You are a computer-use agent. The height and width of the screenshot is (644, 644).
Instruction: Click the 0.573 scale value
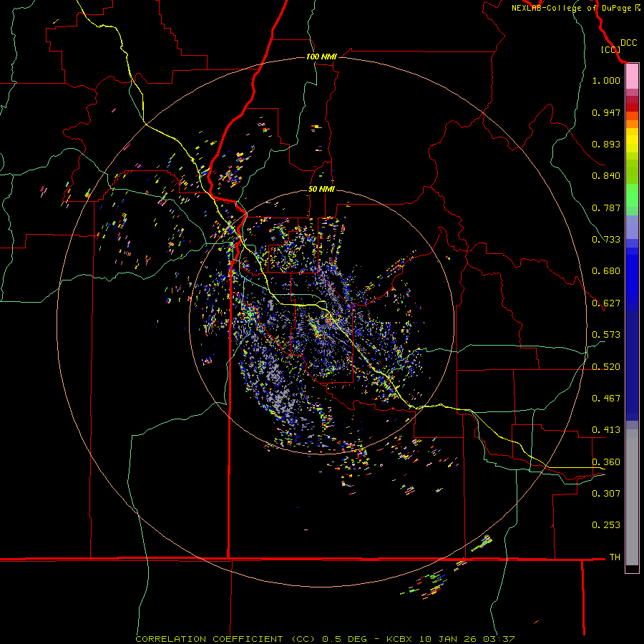click(606, 335)
